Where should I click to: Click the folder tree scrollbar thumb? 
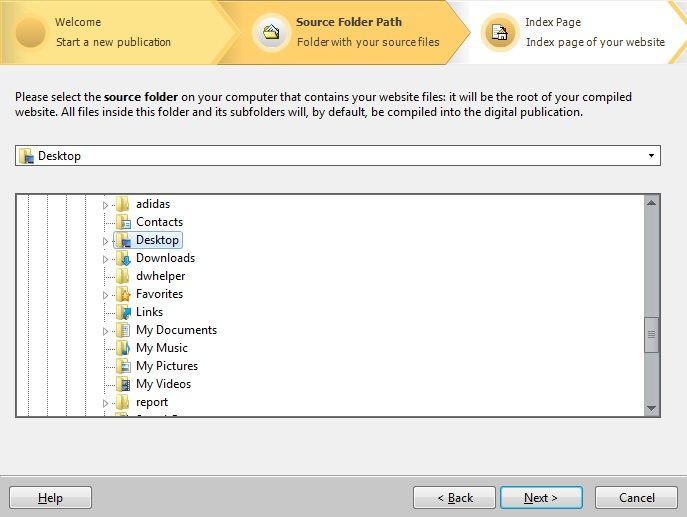651,335
